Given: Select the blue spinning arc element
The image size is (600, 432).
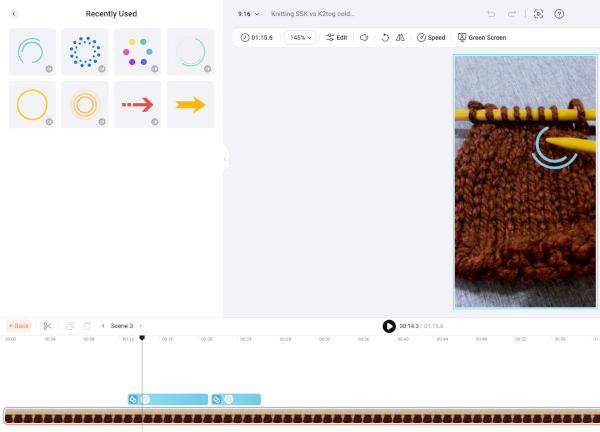Looking at the screenshot, I should [x=32, y=52].
